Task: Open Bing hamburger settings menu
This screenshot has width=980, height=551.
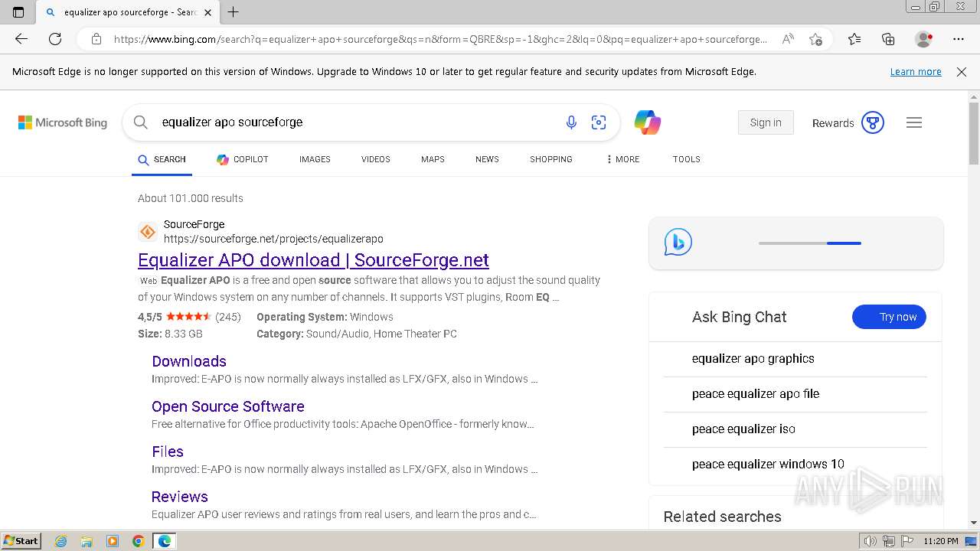Action: (914, 122)
